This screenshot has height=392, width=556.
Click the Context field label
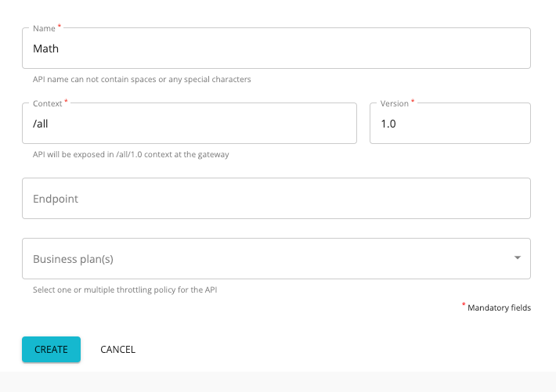tap(48, 103)
